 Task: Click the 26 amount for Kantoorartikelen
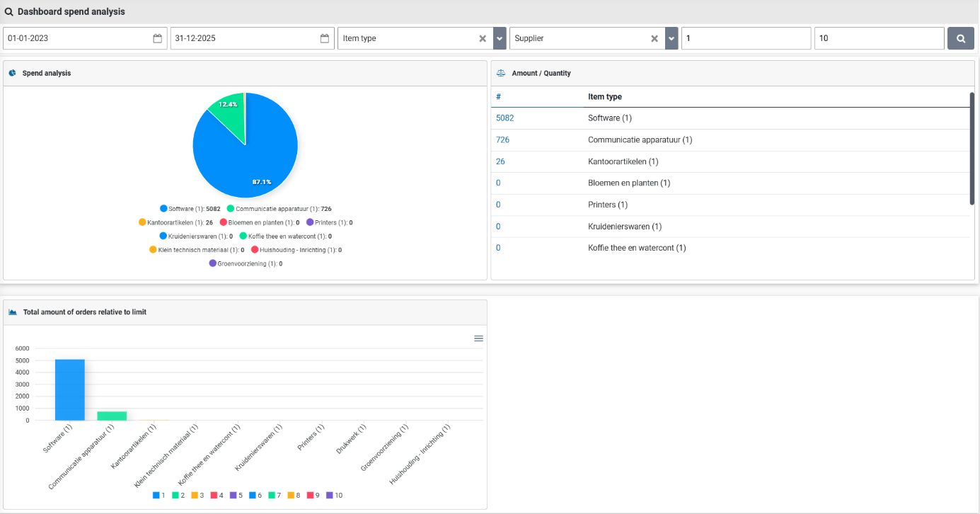(500, 161)
